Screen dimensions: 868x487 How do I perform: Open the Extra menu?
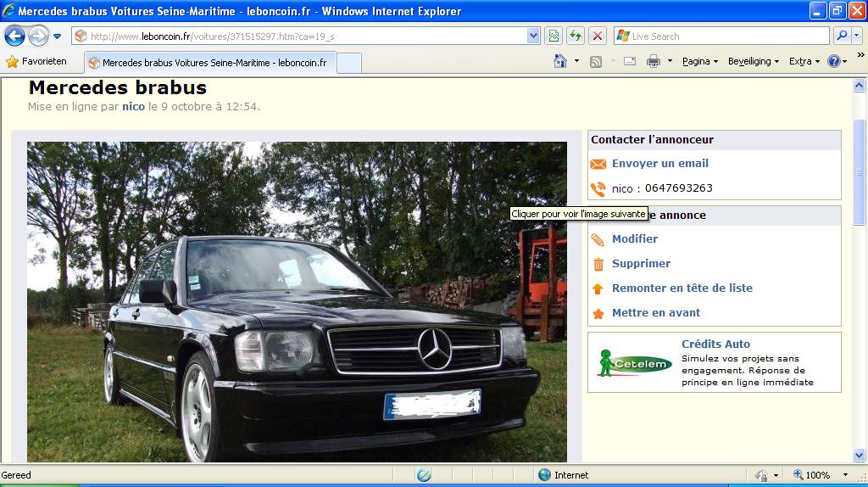point(804,61)
